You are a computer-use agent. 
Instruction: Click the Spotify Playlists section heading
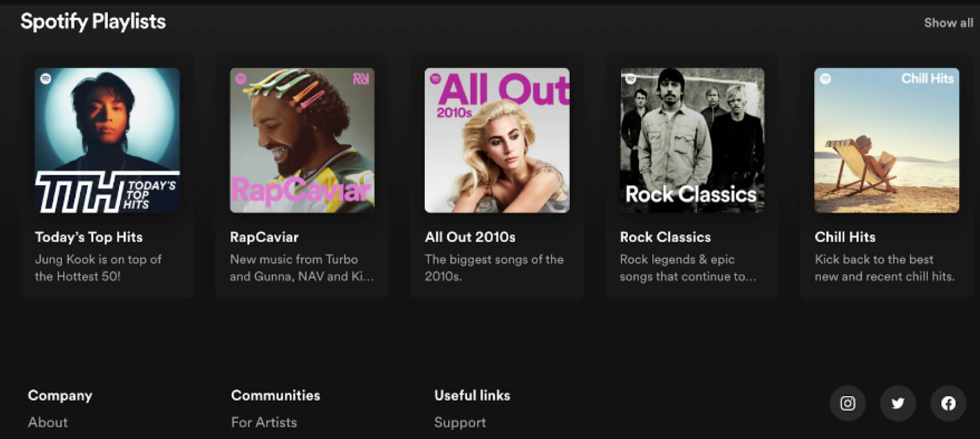pyautogui.click(x=93, y=21)
